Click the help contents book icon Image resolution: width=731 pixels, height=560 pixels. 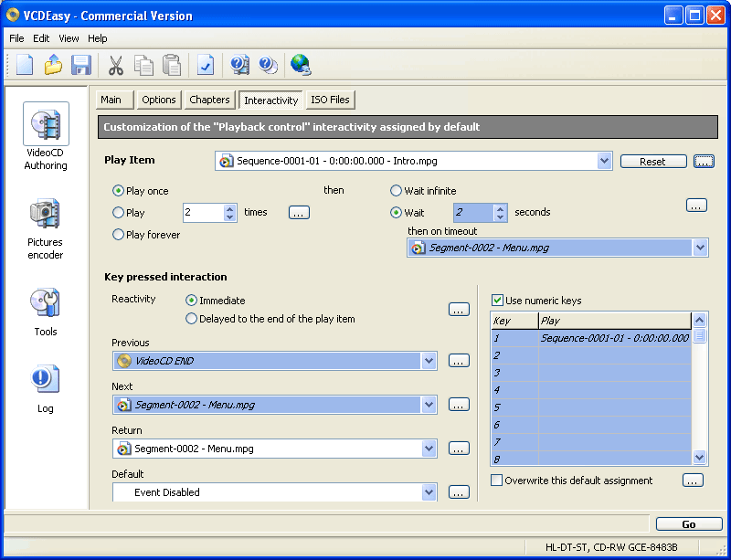click(x=240, y=64)
